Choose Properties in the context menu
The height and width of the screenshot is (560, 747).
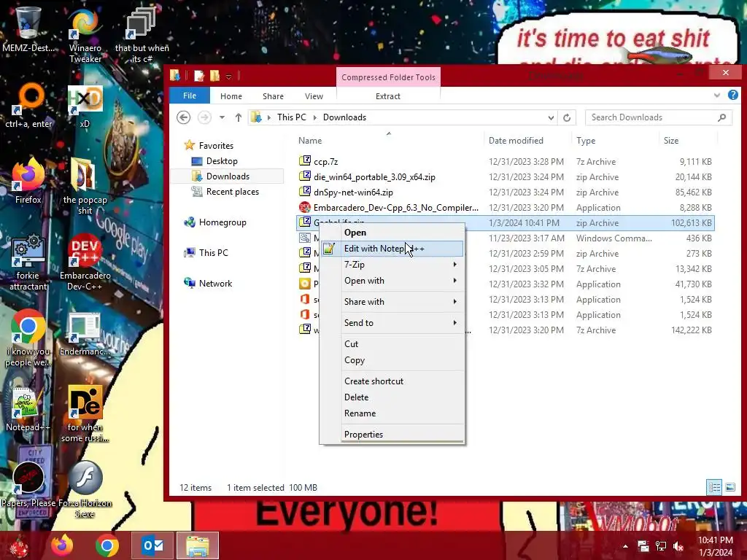coord(392,435)
